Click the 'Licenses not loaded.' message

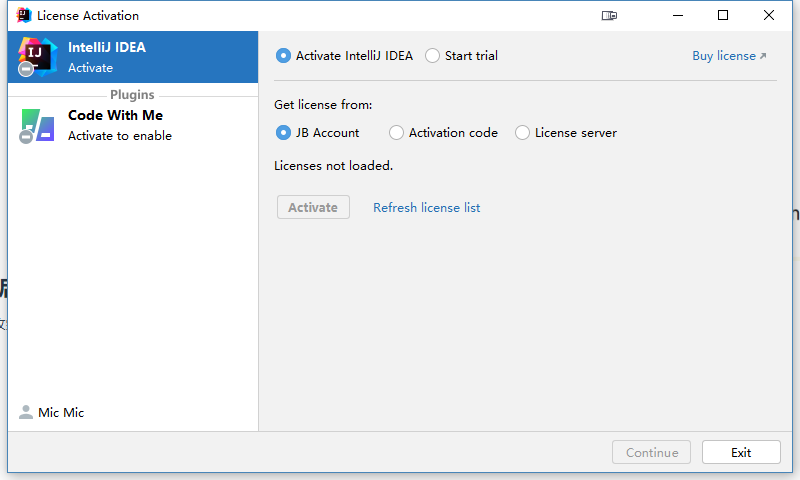334,166
